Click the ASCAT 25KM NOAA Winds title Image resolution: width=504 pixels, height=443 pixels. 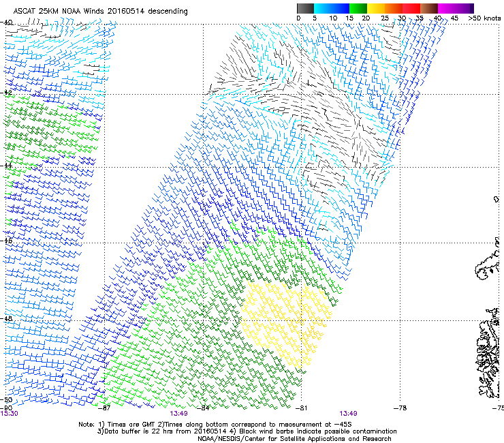click(100, 11)
